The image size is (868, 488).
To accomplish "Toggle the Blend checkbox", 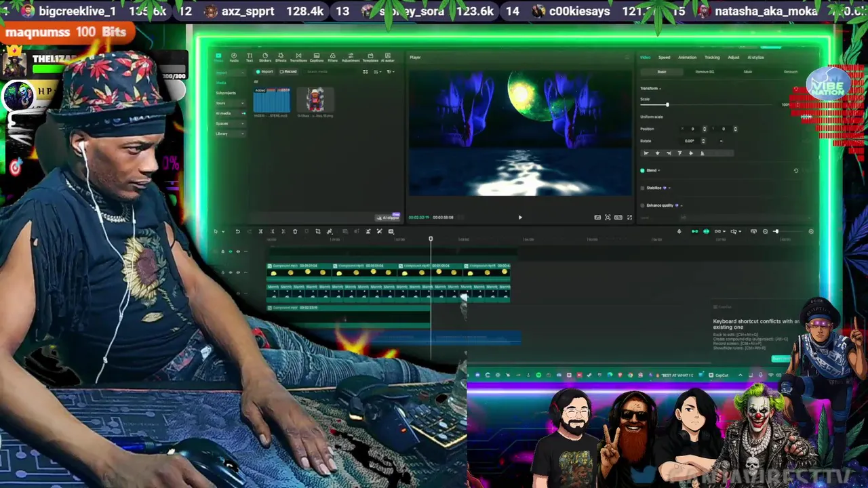I will pos(642,170).
